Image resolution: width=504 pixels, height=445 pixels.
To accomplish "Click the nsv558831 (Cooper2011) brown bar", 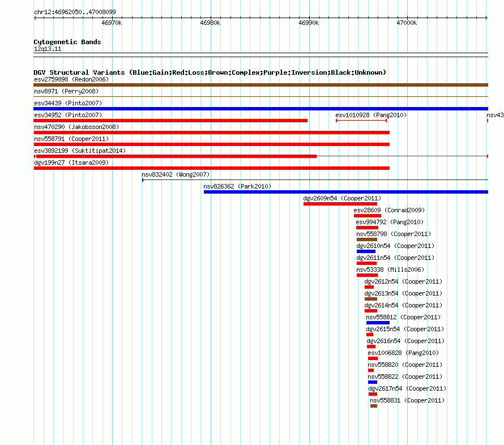I will pyautogui.click(x=374, y=406).
